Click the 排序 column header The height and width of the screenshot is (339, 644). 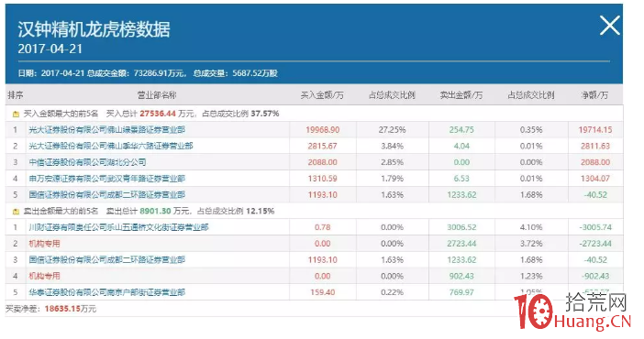click(16, 95)
